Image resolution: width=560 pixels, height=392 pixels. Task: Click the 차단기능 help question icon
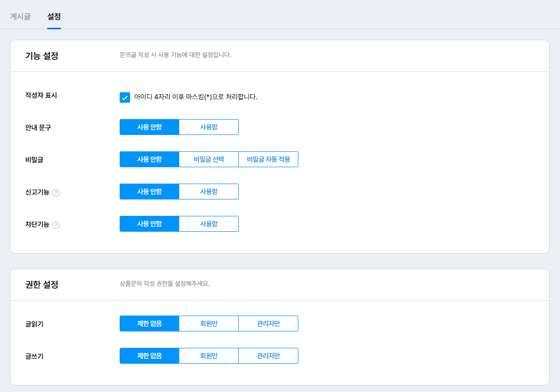pyautogui.click(x=56, y=225)
